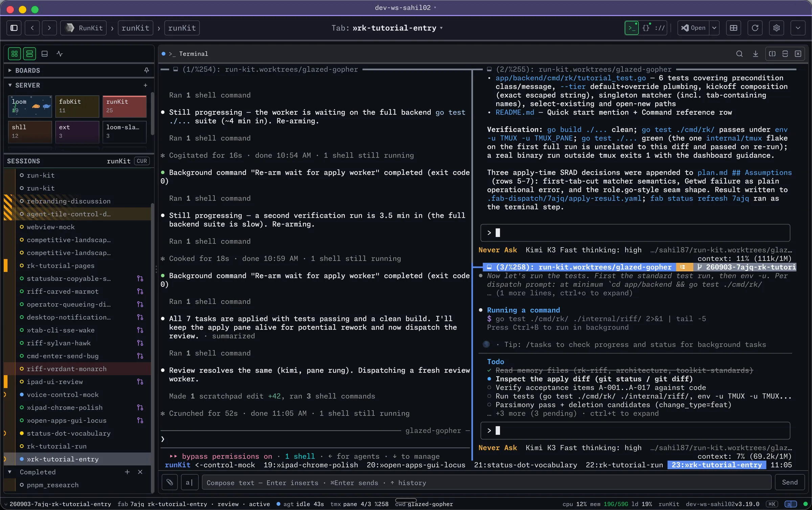The image size is (812, 510).
Task: Search the terminal with the magnifier icon
Action: 739,54
